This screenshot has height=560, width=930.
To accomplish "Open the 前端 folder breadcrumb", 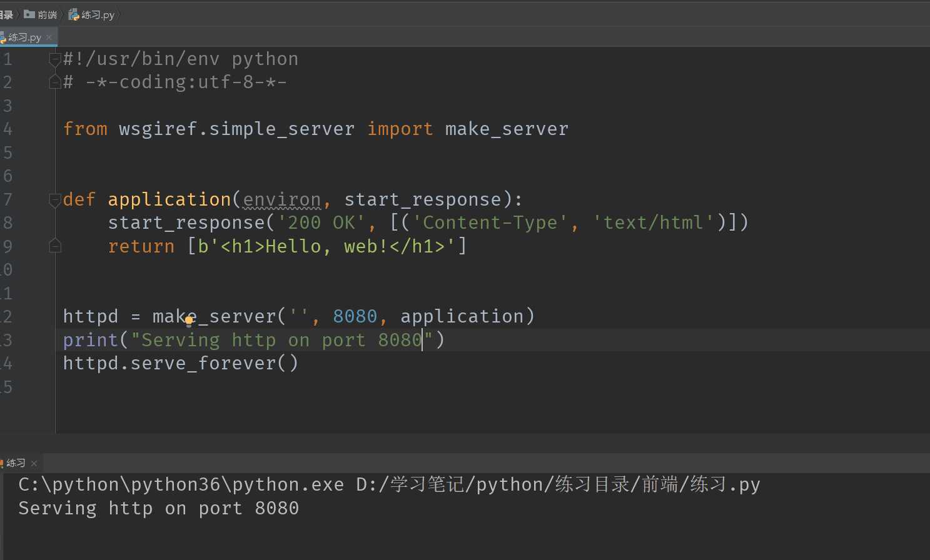I will click(48, 14).
